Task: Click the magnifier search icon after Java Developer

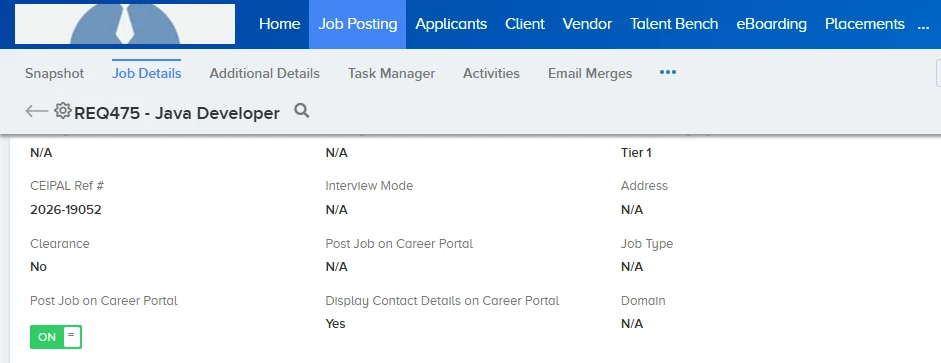Action: point(302,110)
